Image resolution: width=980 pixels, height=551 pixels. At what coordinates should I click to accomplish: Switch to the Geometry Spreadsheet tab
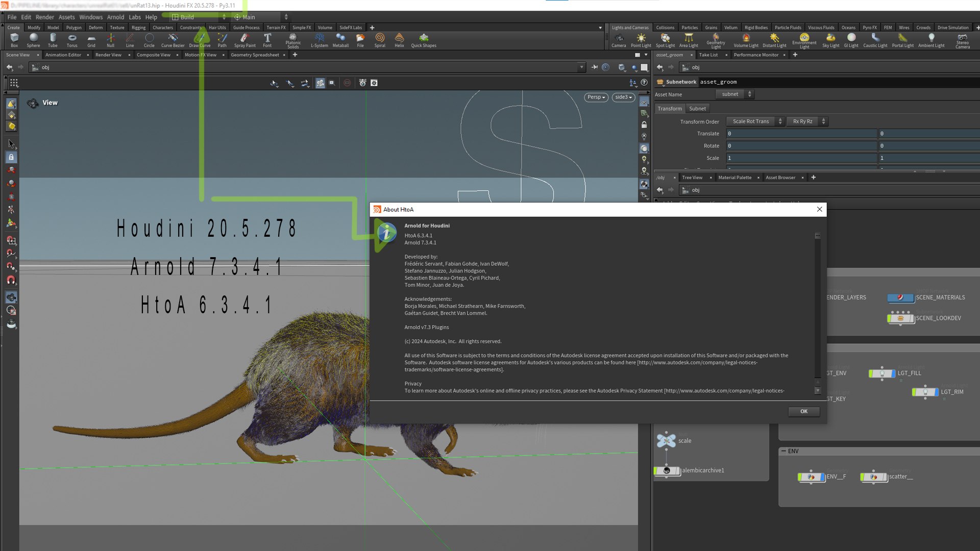coord(255,55)
